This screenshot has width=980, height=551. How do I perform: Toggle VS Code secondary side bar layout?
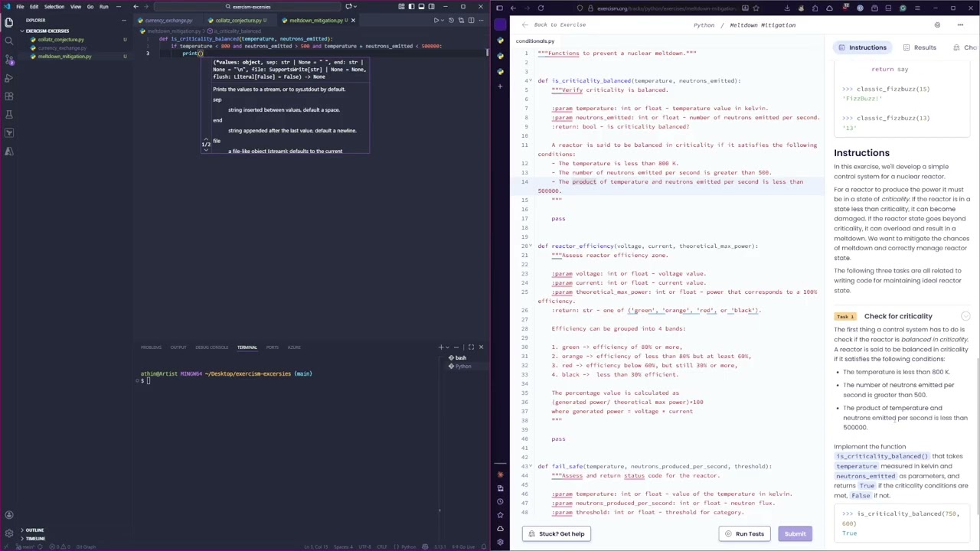click(431, 7)
